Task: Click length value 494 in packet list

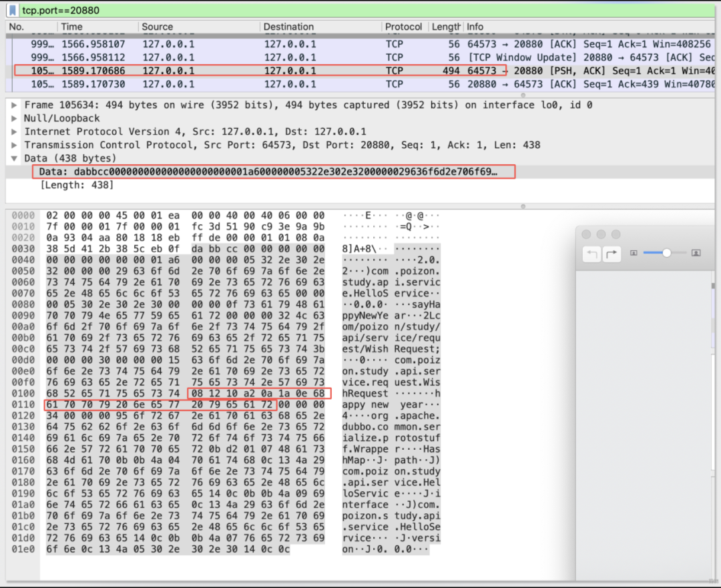Action: point(451,71)
